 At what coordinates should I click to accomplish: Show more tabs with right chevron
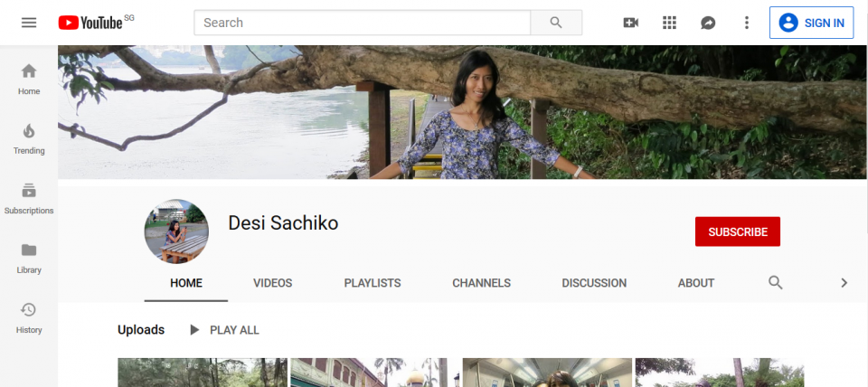coord(844,283)
